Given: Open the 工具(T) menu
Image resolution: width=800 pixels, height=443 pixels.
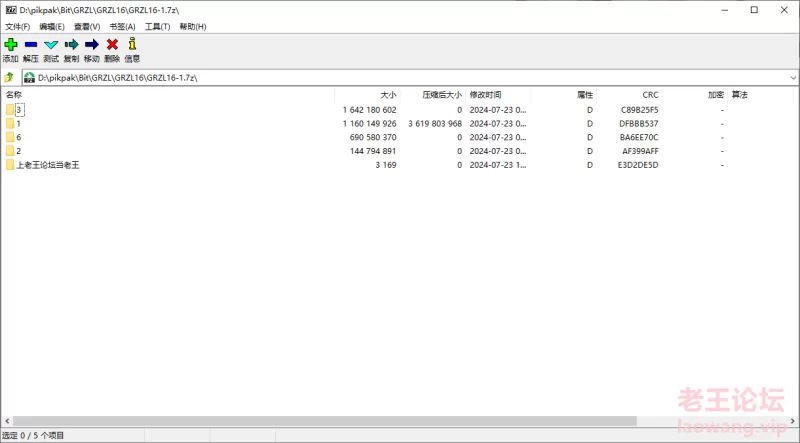Looking at the screenshot, I should coord(157,27).
